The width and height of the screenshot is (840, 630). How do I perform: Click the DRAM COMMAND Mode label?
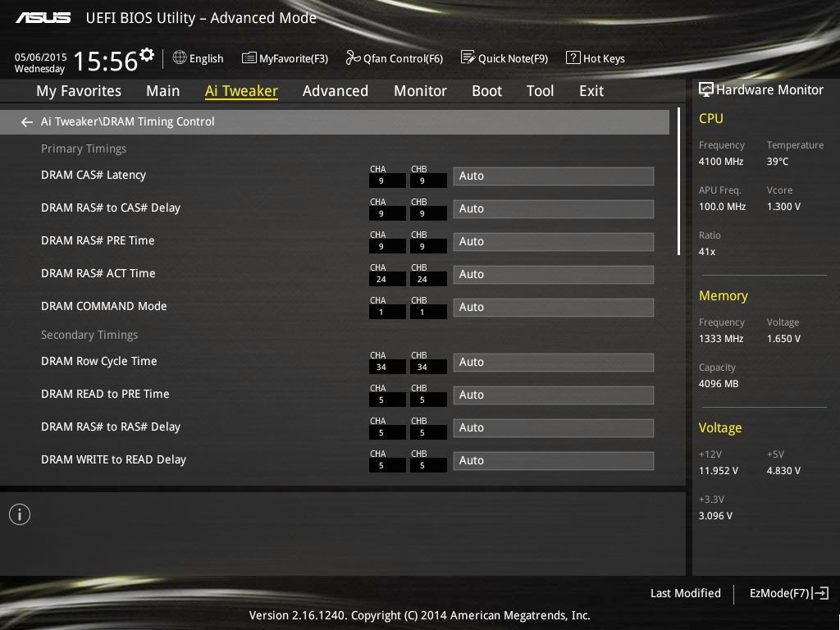click(104, 306)
